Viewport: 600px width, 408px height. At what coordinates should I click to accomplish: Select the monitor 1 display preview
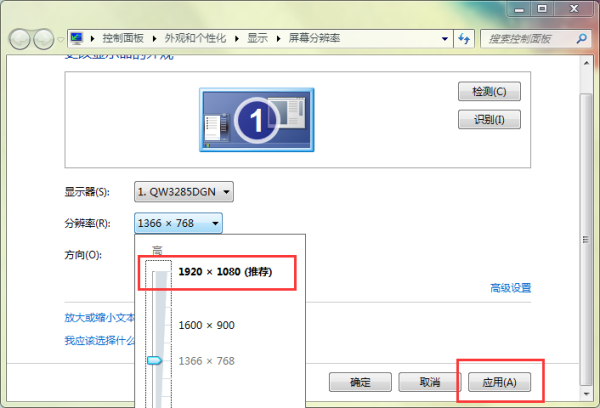pos(256,120)
